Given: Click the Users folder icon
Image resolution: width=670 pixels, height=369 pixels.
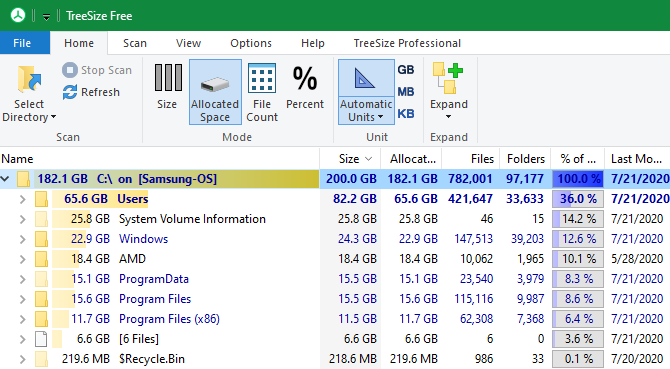Looking at the screenshot, I should coord(41,199).
